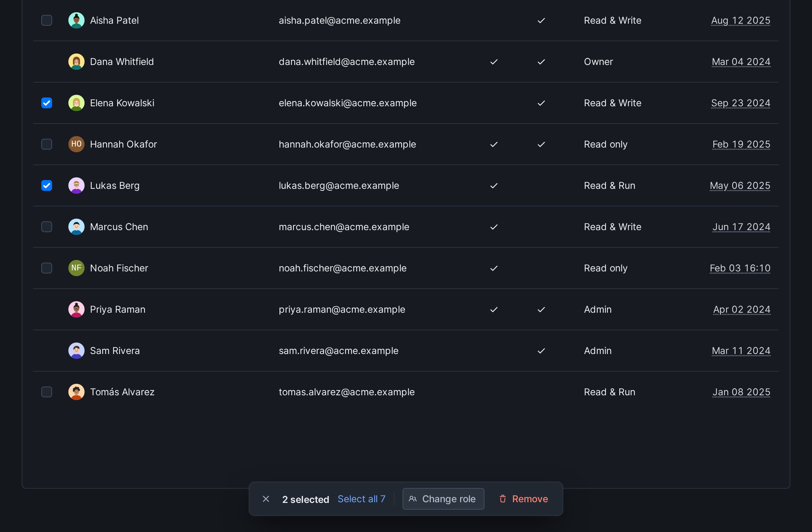Click Sam Rivera's avatar
This screenshot has height=532, width=812.
[x=76, y=351]
